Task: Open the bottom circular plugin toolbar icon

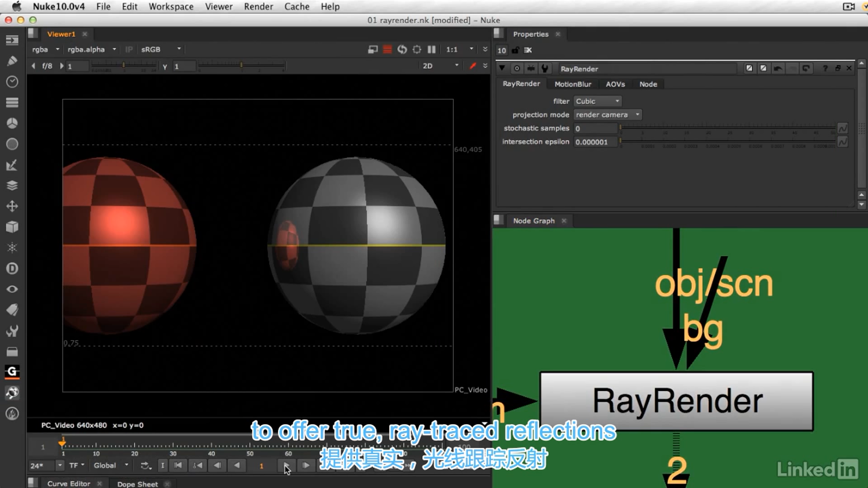Action: point(12,413)
